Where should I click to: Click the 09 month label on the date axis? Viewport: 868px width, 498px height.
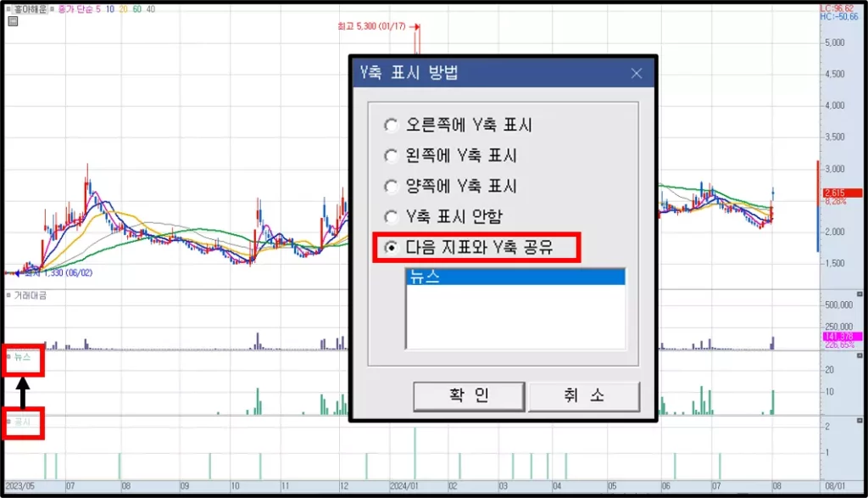184,486
